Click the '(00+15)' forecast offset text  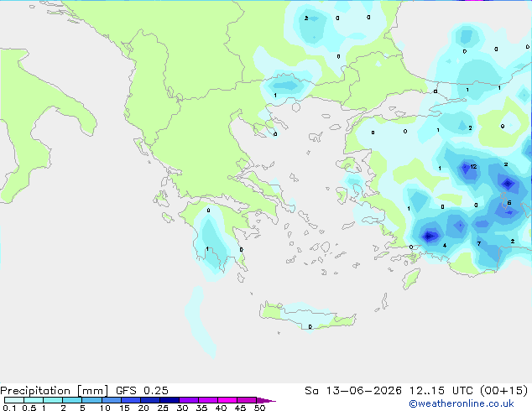point(504,391)
